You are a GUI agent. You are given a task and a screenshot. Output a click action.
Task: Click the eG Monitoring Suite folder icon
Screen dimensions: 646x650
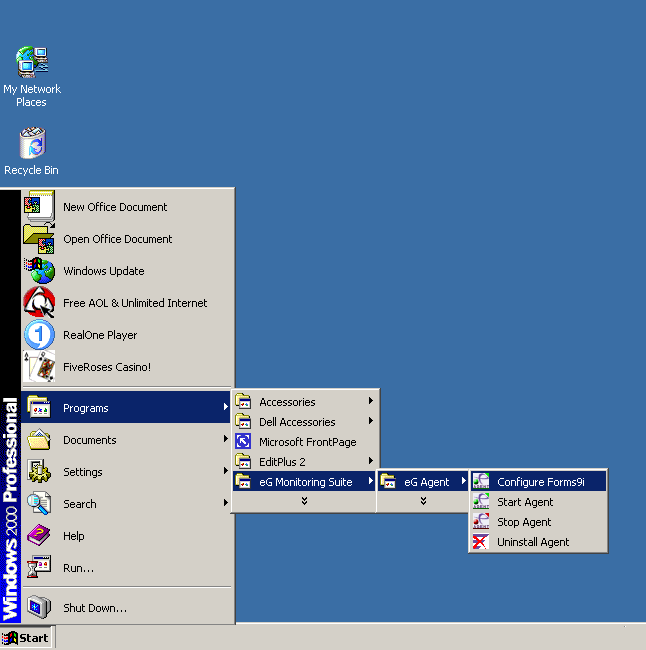(243, 481)
